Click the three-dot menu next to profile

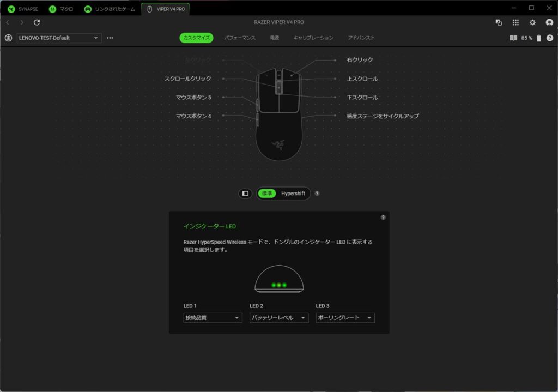pos(110,38)
